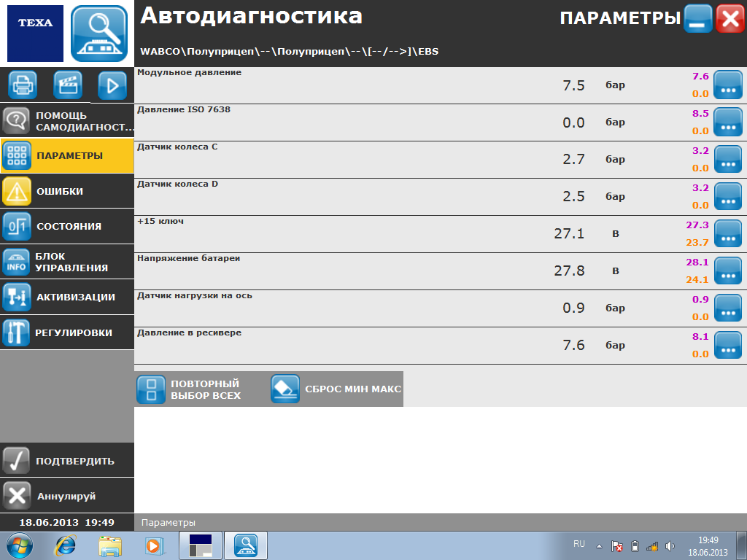Open details button for +15 ключ
This screenshot has height=560, width=747.
point(728,233)
